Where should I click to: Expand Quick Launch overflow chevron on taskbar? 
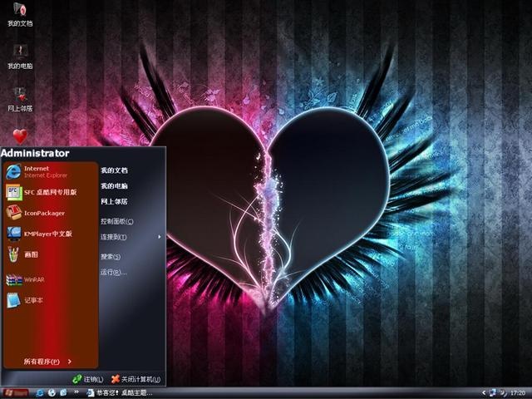point(76,392)
